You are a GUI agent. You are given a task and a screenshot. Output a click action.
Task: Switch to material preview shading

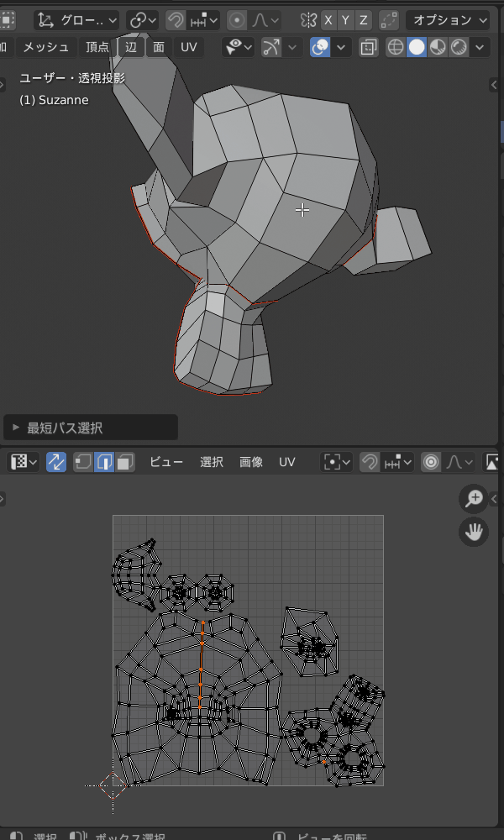pyautogui.click(x=438, y=47)
